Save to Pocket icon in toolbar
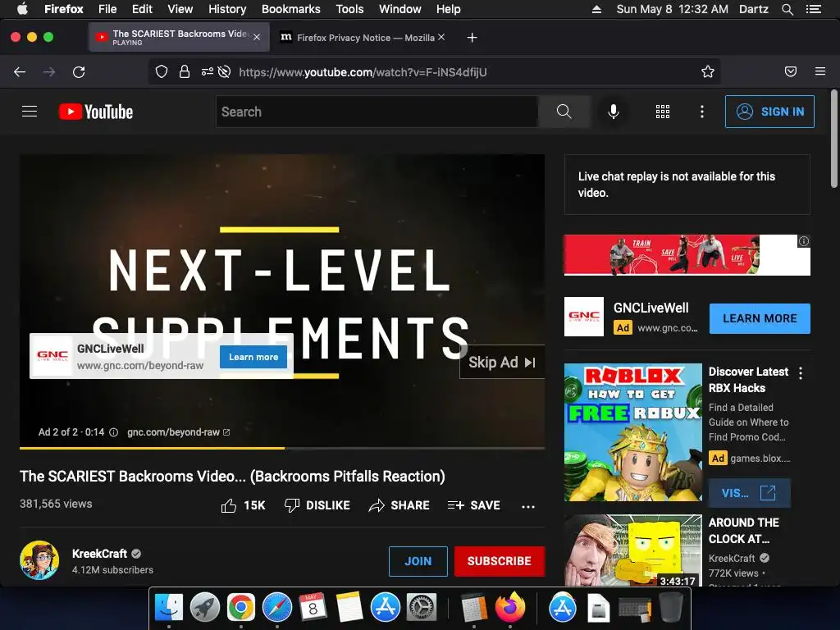The width and height of the screenshot is (840, 630). [x=791, y=71]
